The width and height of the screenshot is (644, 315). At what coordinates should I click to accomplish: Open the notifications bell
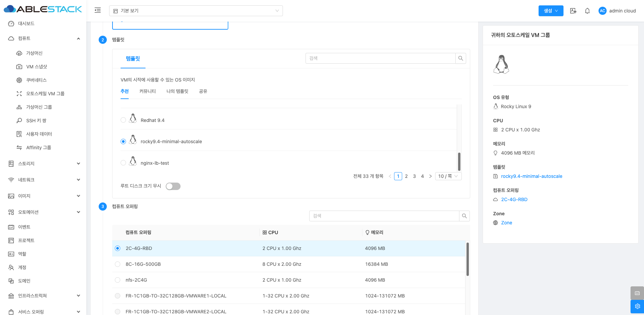coord(587,11)
